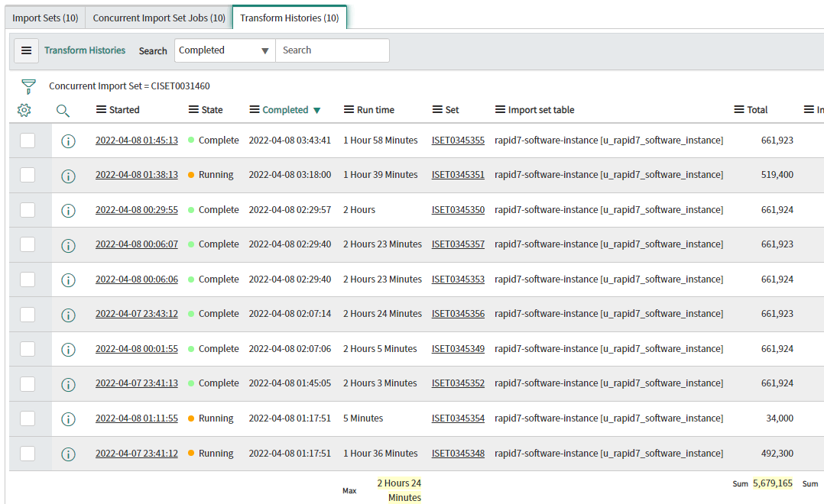Preview record info for ISET0345351 row
This screenshot has width=824, height=504.
pyautogui.click(x=68, y=176)
